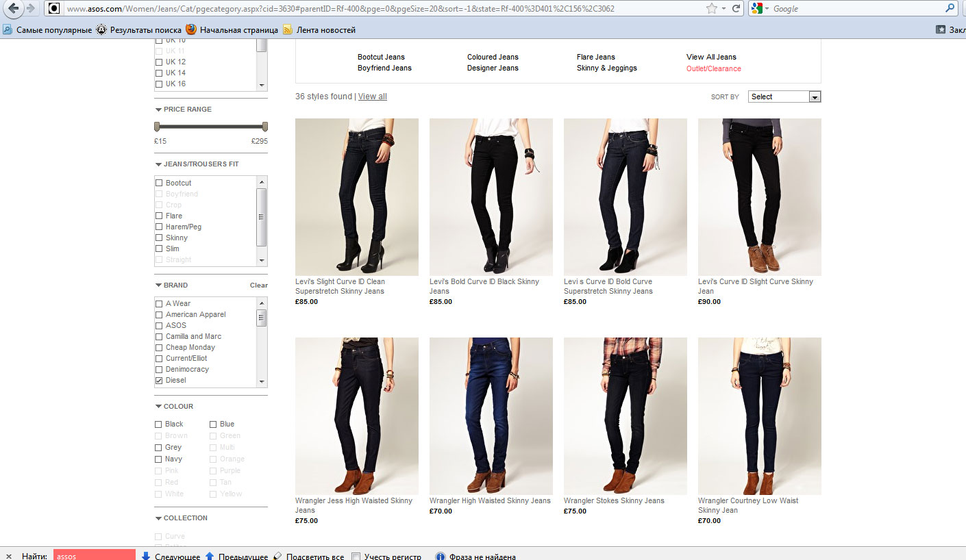Open the Bootcut Jeans category
This screenshot has width=966, height=560.
pos(381,58)
